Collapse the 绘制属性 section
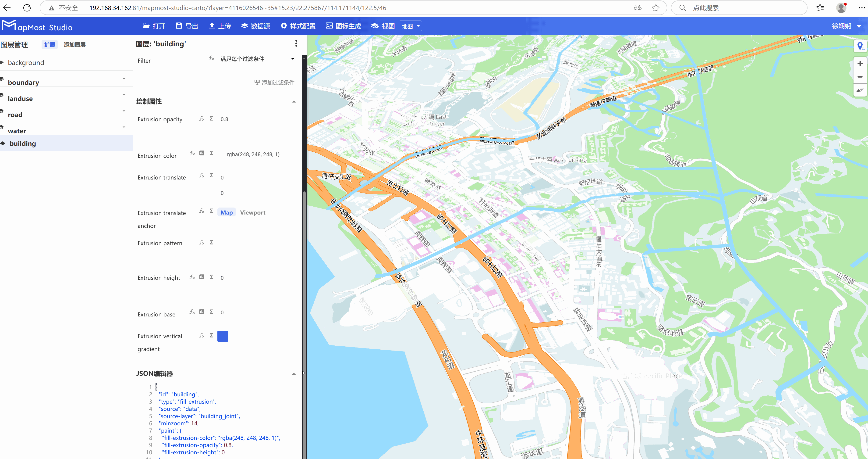 pos(294,101)
